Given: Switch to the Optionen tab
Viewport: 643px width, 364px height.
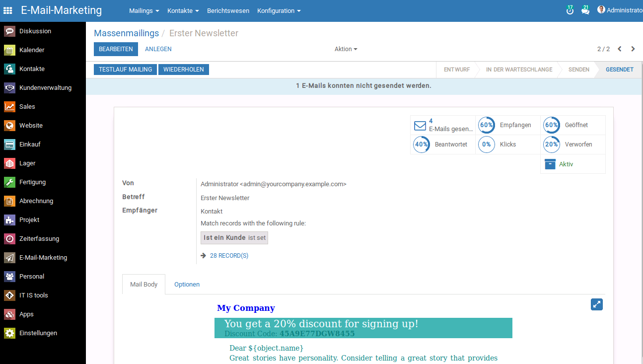Looking at the screenshot, I should click(x=187, y=285).
